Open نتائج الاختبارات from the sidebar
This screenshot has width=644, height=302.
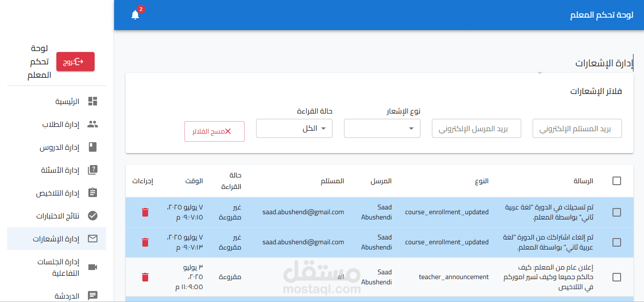pos(56,216)
